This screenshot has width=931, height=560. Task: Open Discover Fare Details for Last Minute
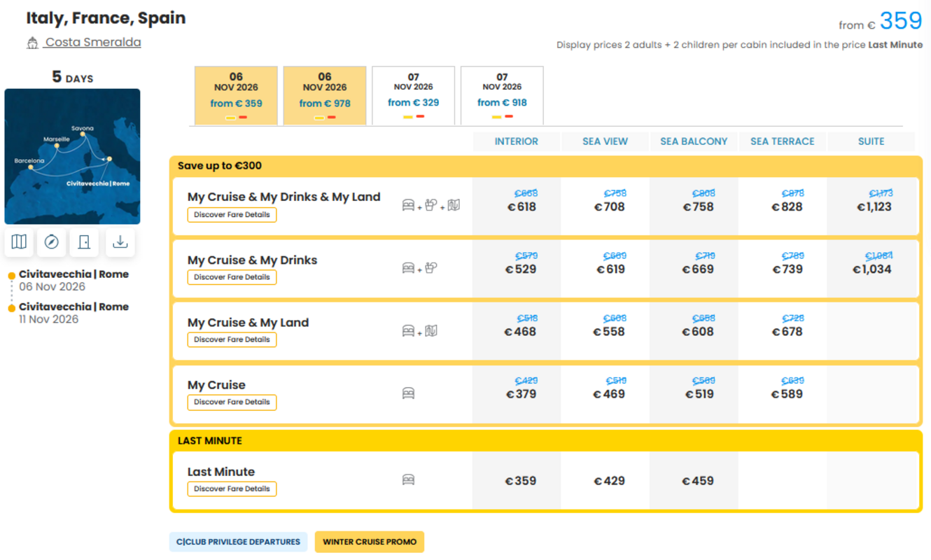tap(232, 489)
